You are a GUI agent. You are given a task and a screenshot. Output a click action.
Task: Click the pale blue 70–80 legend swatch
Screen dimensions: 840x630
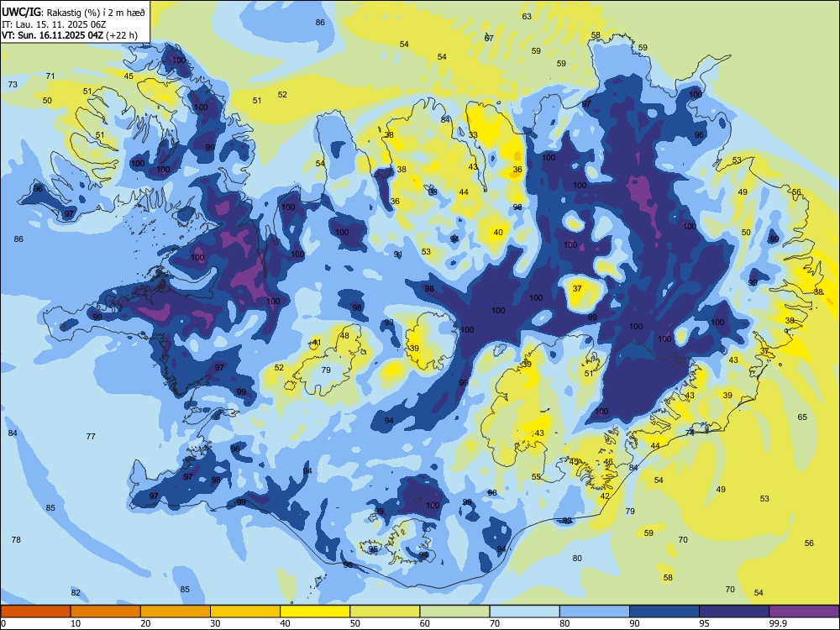click(x=524, y=612)
